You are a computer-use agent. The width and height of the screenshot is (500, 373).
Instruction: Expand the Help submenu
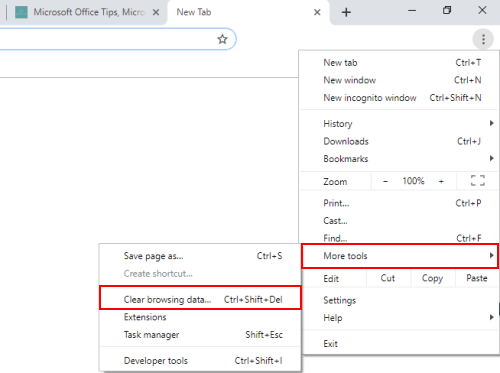coord(399,318)
